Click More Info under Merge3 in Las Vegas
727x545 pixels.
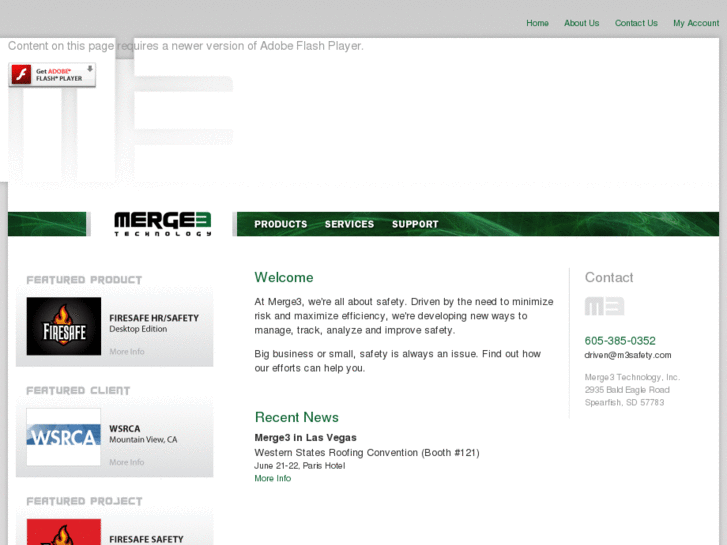tap(273, 478)
